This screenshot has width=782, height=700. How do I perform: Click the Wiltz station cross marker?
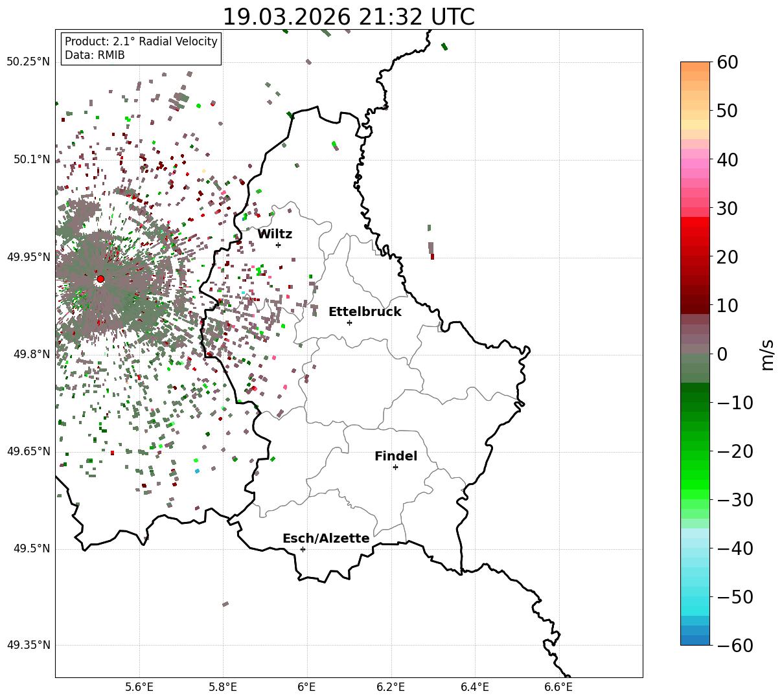[278, 245]
